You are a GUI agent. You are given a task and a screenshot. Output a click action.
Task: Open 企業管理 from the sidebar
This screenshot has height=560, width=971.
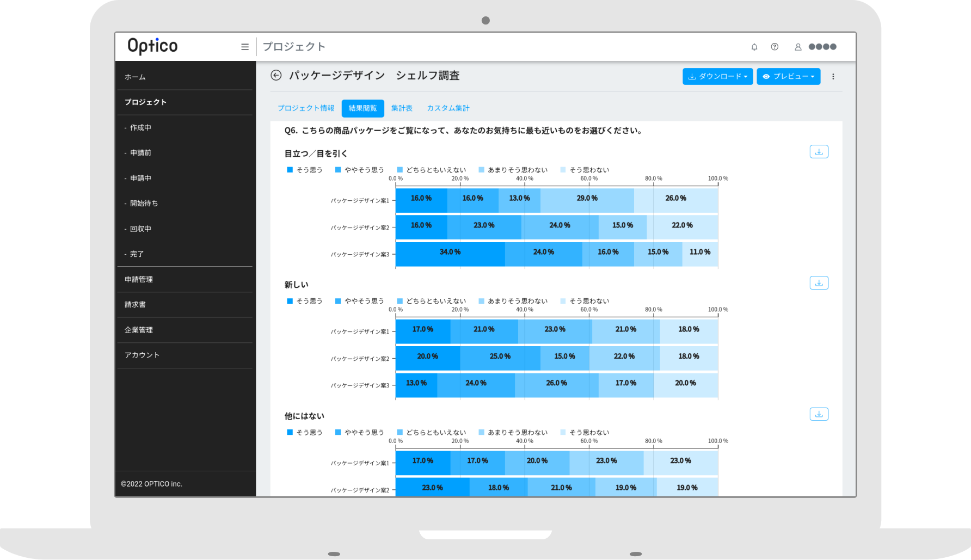138,330
